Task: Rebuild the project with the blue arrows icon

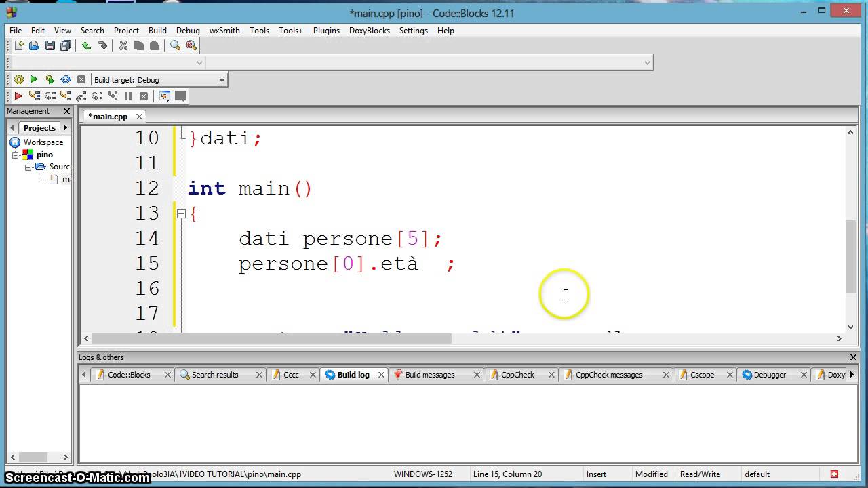Action: pos(66,79)
